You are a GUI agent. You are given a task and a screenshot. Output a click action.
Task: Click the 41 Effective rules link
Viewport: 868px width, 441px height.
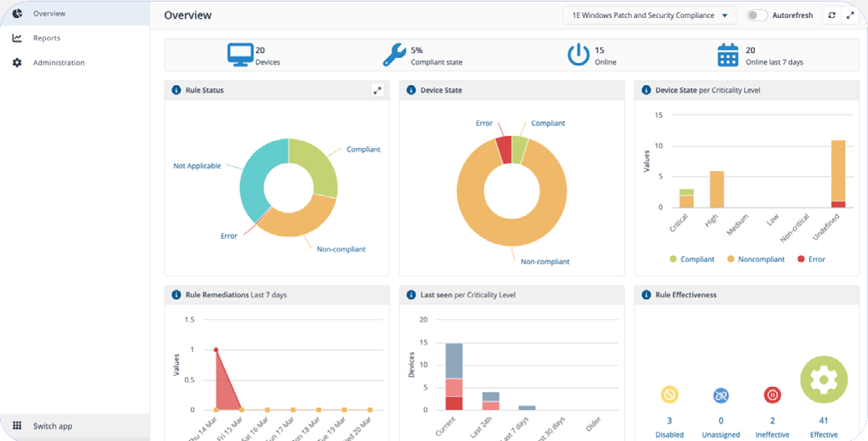825,421
